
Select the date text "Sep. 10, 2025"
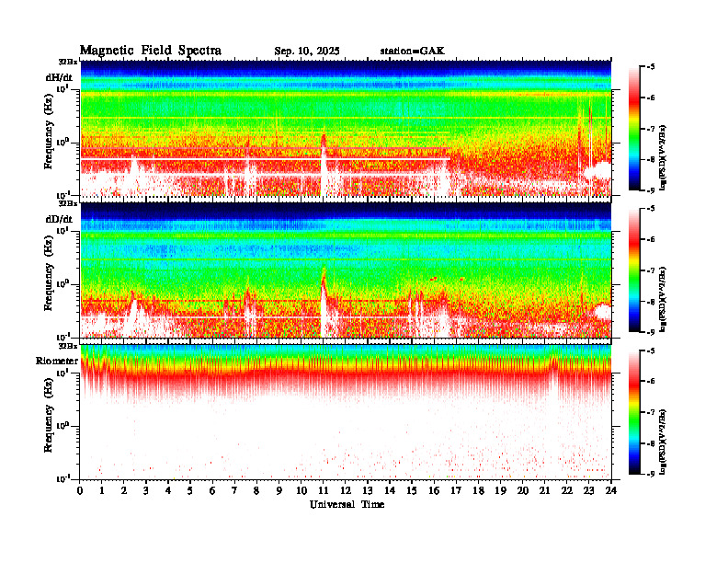[x=307, y=52]
